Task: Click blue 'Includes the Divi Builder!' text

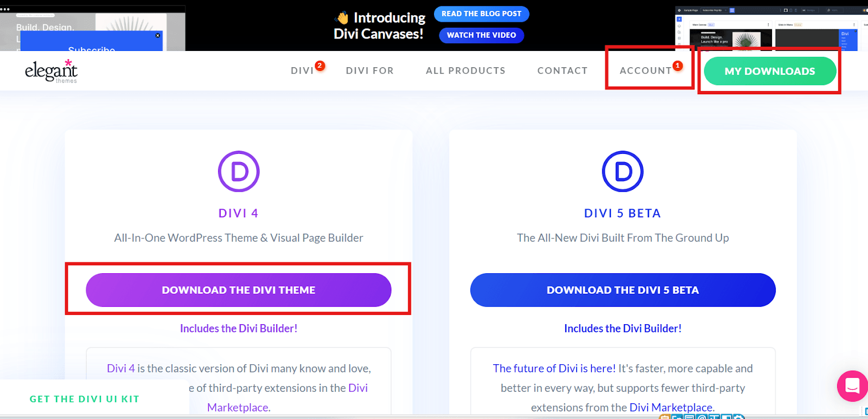Action: tap(623, 328)
